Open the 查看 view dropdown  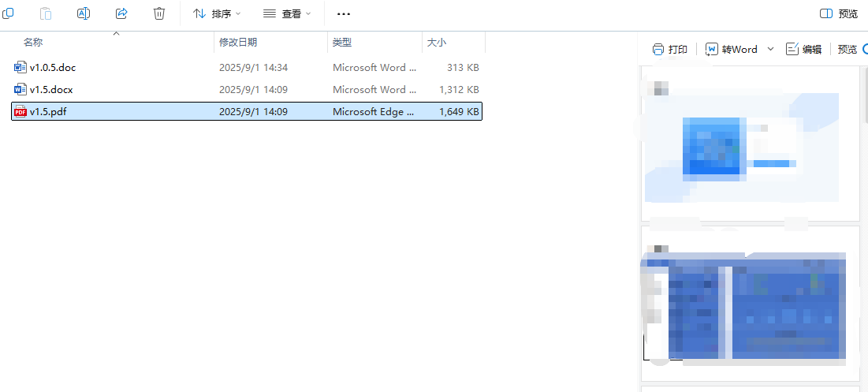(287, 14)
